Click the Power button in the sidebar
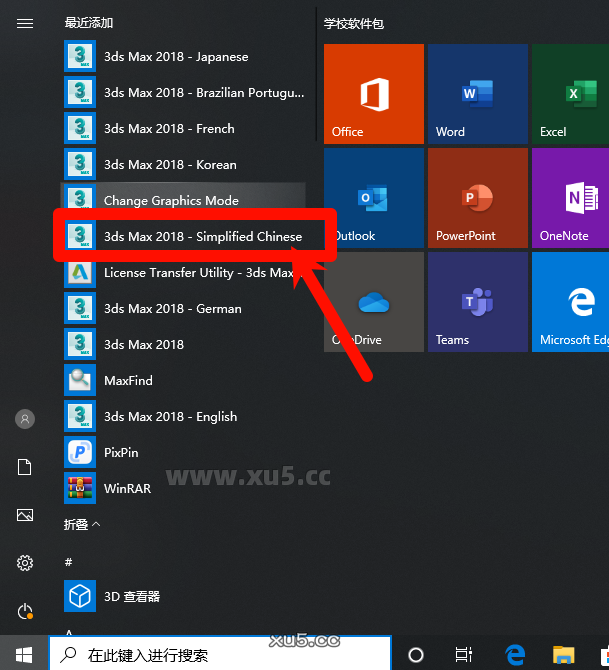Screen dimensions: 609x670 pos(25,611)
